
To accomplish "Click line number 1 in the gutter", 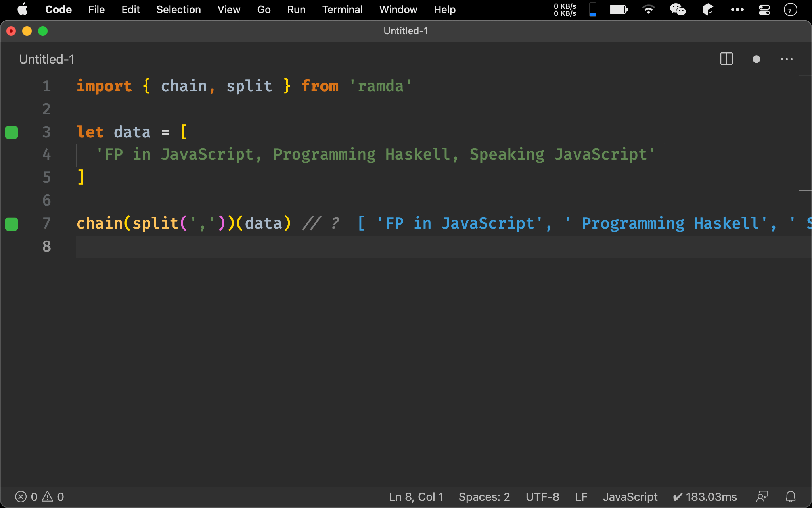I will pyautogui.click(x=46, y=86).
